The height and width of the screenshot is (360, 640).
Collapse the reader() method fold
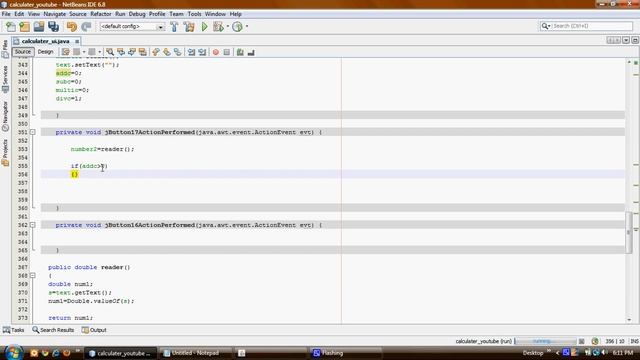32,276
